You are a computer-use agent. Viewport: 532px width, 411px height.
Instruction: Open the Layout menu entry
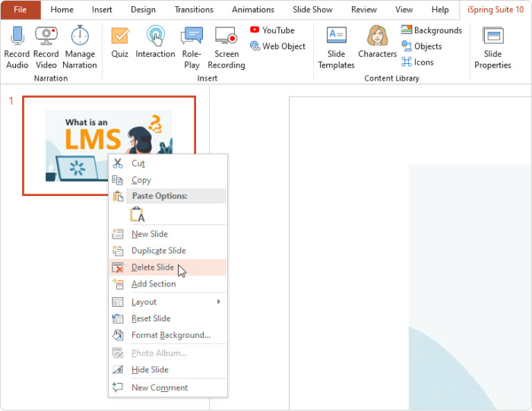point(168,302)
